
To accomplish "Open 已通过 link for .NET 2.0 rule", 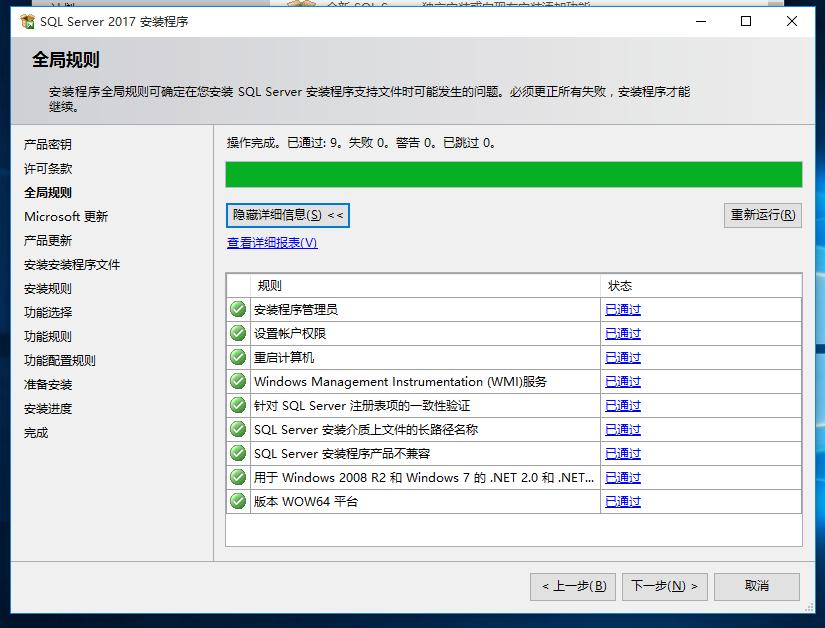I will pos(623,478).
